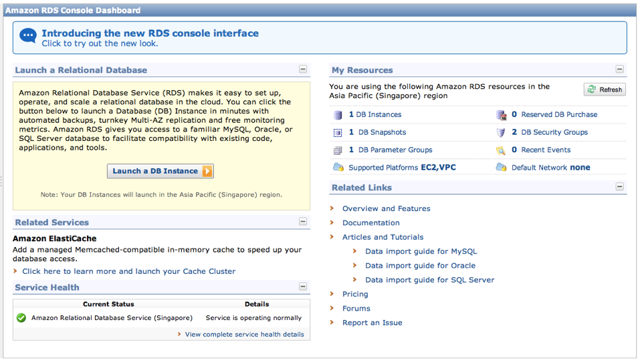Image resolution: width=642 pixels, height=364 pixels.
Task: Collapse the Launch a Relational Database panel
Action: (x=302, y=69)
